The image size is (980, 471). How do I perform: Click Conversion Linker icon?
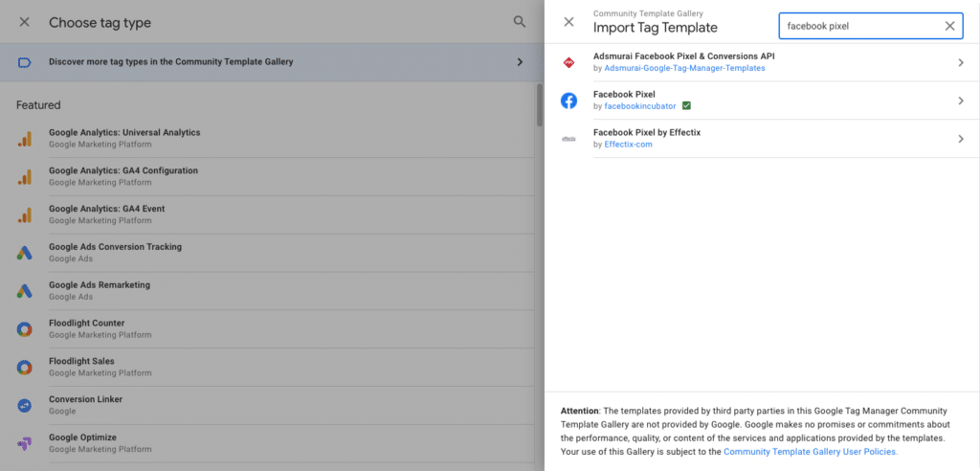click(x=24, y=406)
